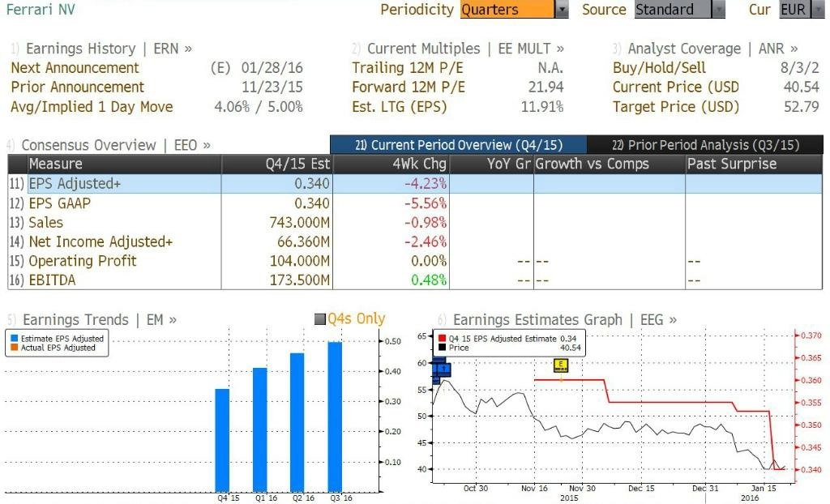Click the Growth vs Comps column header
The image size is (830, 504).
click(x=609, y=164)
